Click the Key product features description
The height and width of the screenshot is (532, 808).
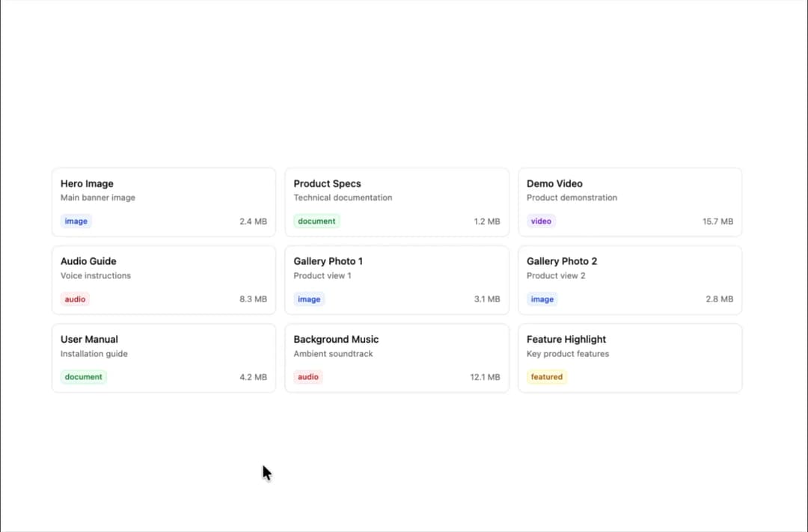(x=568, y=354)
